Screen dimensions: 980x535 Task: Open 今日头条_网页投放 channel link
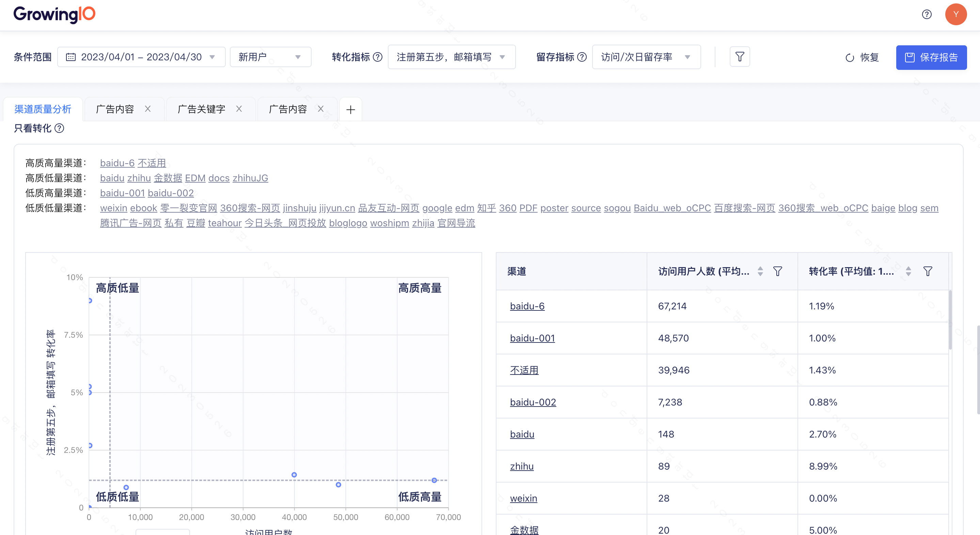(x=285, y=223)
